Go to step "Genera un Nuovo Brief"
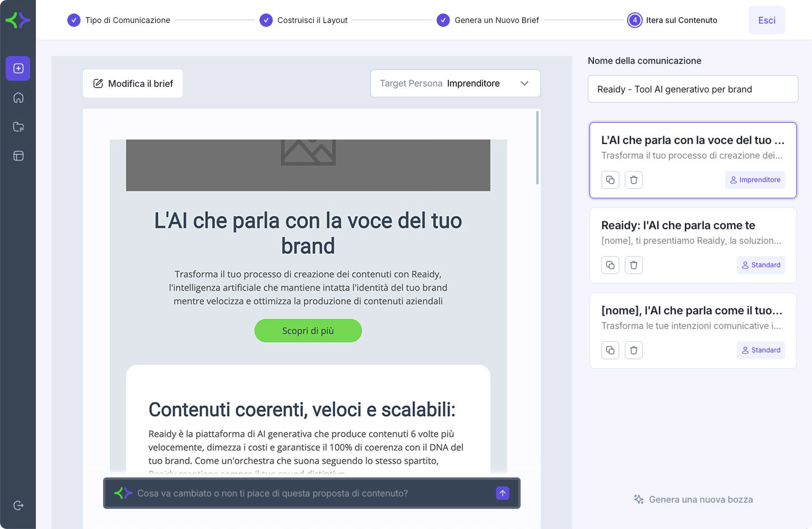The image size is (812, 529). coord(488,20)
